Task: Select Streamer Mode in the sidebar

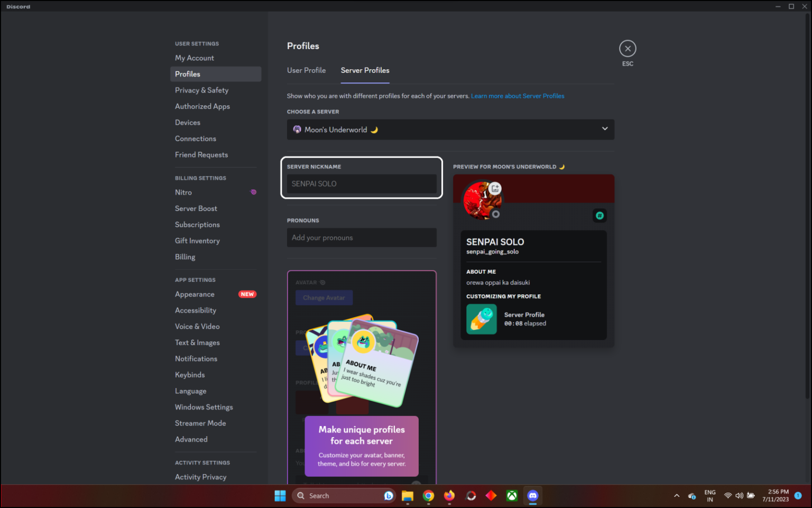Action: 200,423
